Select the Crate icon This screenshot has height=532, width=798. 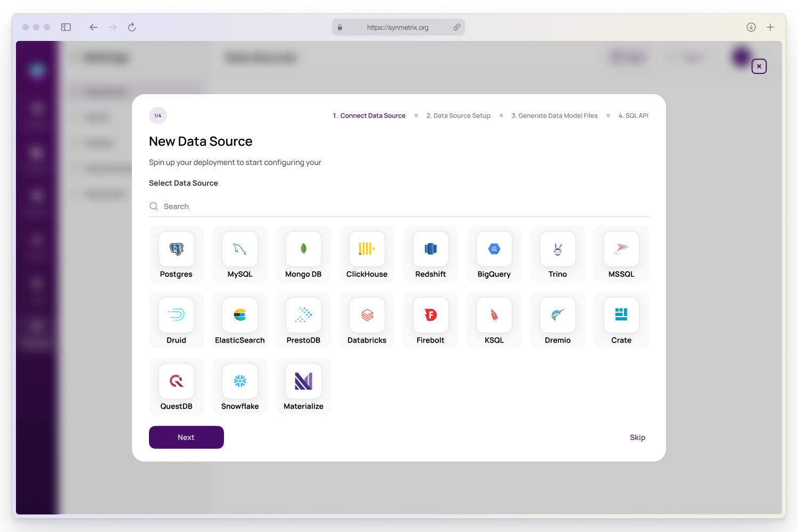(621, 315)
